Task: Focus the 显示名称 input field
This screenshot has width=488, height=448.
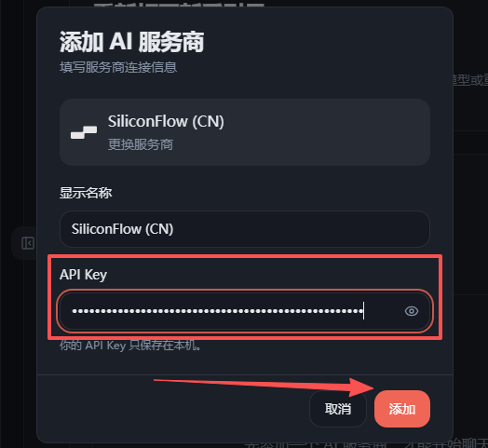Action: click(x=245, y=229)
